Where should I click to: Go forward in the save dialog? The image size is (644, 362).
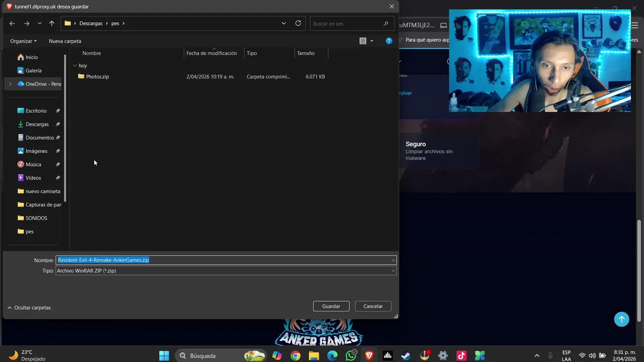tap(27, 23)
